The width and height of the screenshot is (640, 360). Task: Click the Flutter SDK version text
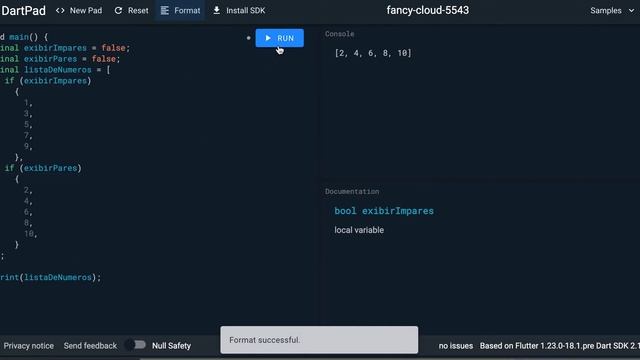coord(560,346)
